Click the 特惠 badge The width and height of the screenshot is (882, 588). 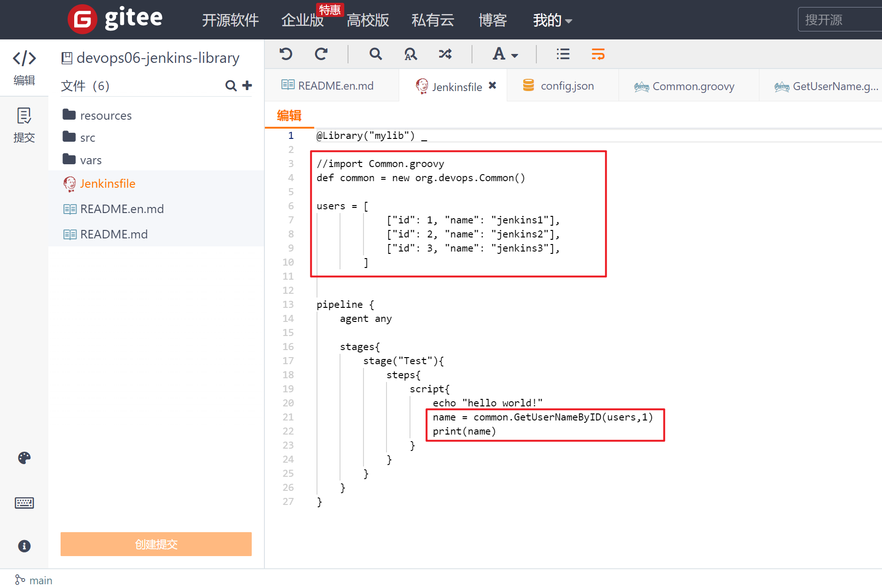pos(330,10)
